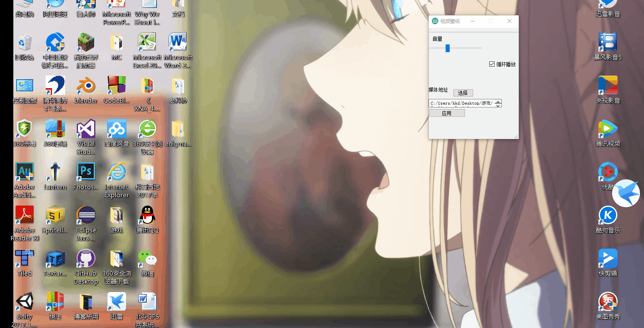The width and height of the screenshot is (644, 328).
Task: Click the 选择 browse button
Action: [463, 93]
